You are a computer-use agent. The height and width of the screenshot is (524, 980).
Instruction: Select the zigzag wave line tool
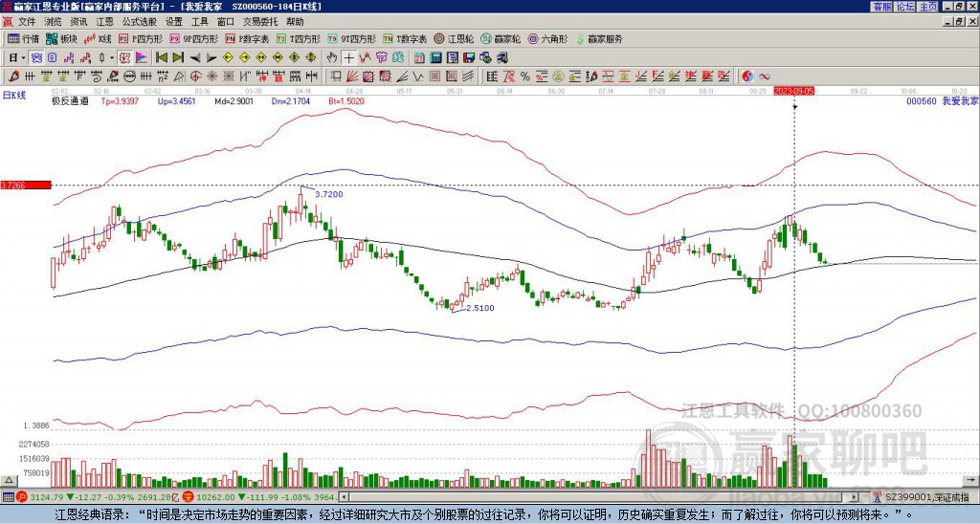(x=417, y=76)
